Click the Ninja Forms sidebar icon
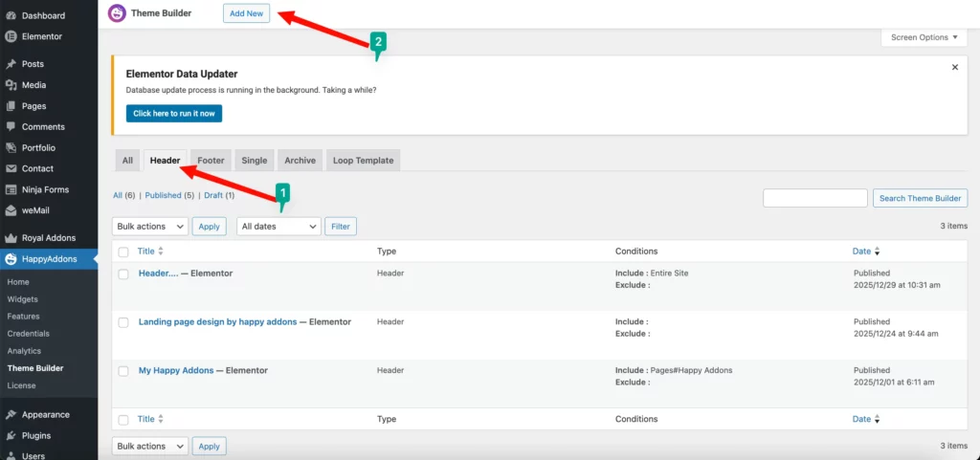 click(11, 189)
